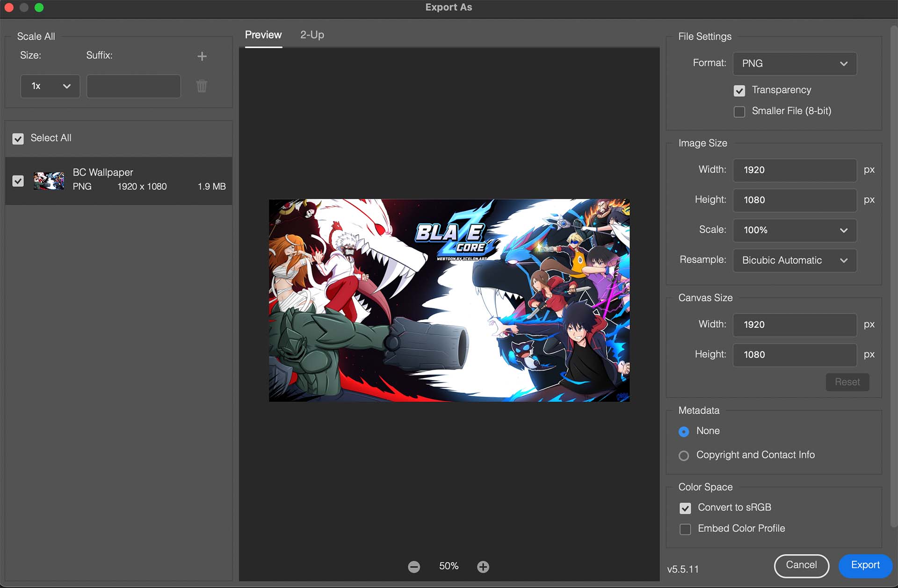The width and height of the screenshot is (898, 588).
Task: Click the Suffix input field
Action: point(134,86)
